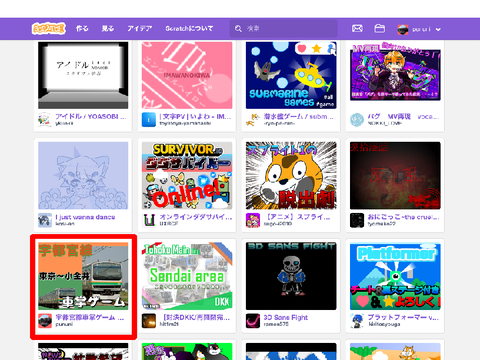The image size is (480, 360).
Task: Click the '潜水艦ゲーム / subm...' project title
Action: point(299,116)
